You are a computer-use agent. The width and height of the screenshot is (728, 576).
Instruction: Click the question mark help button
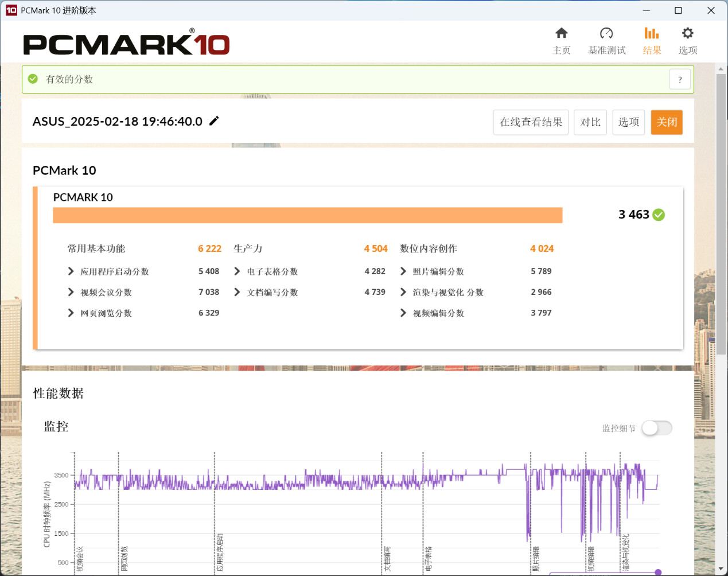(x=680, y=80)
